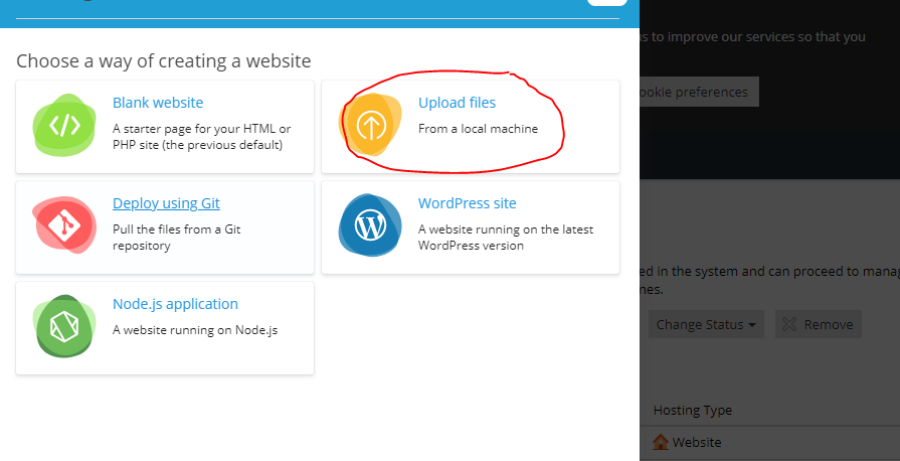This screenshot has width=900, height=461.
Task: Sort by the Hosting Type column header
Action: (692, 410)
